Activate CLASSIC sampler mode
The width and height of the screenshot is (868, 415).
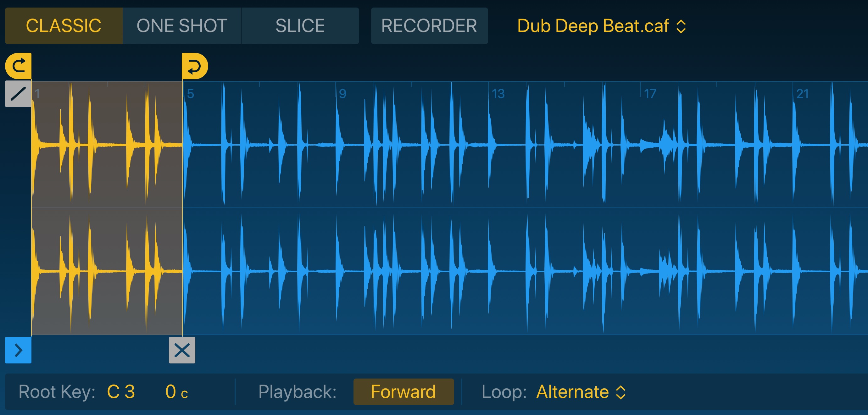[64, 25]
